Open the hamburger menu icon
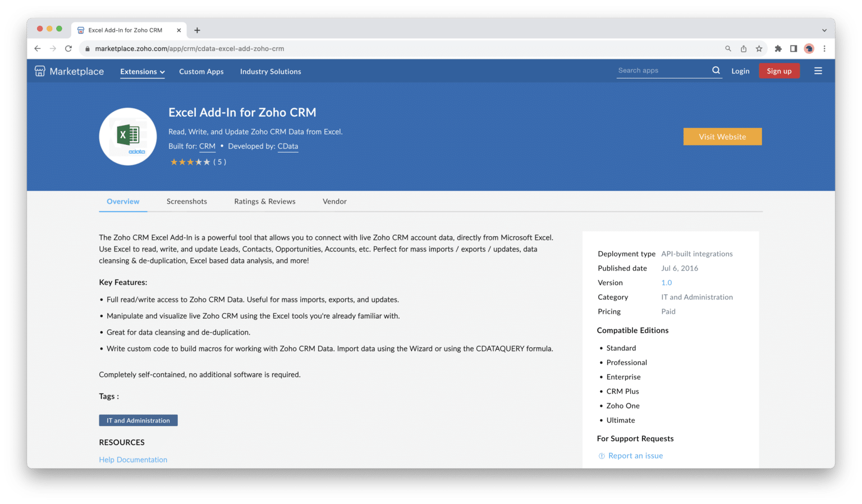 [x=818, y=71]
